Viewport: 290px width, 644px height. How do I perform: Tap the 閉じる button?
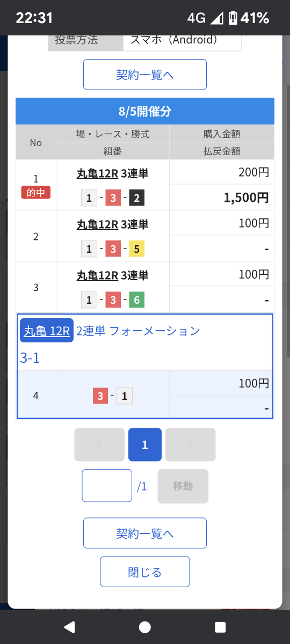145,572
